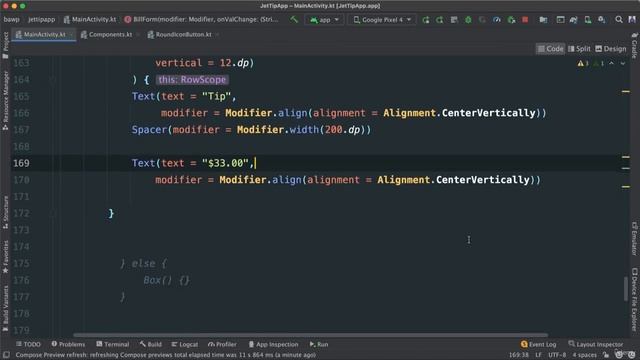Viewport: 640px width, 360px height.
Task: Open the App Inspection tool window
Action: [273, 344]
